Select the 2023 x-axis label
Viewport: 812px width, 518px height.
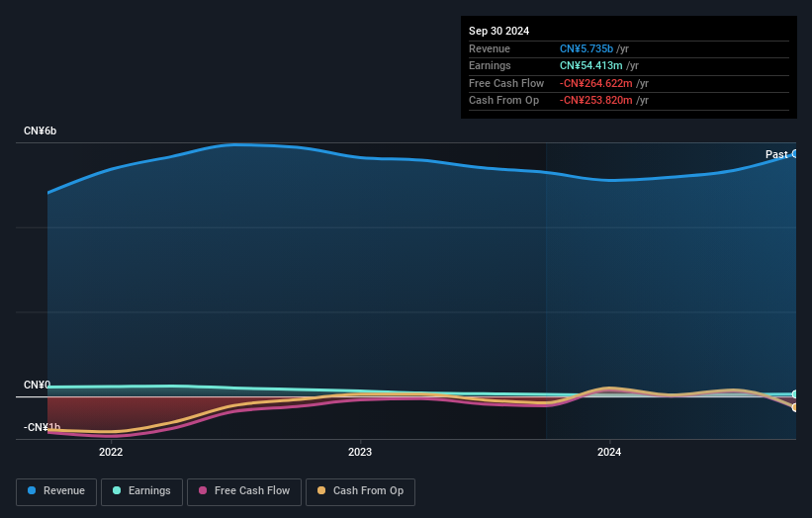[x=360, y=453]
